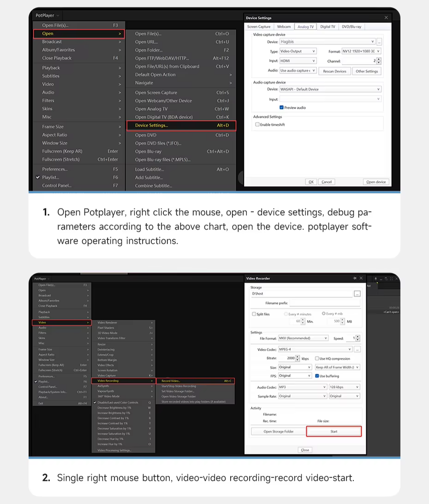Uncheck the Preview audio checkbox

[x=281, y=108]
